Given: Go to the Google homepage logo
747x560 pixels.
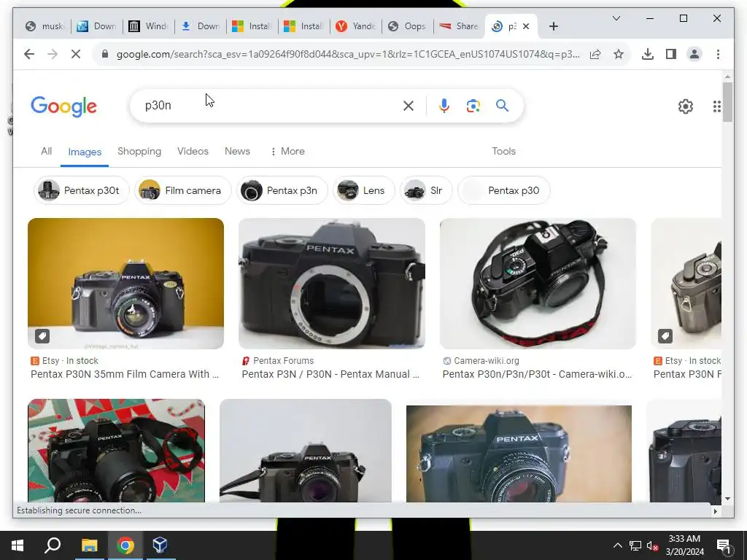Looking at the screenshot, I should tap(64, 106).
